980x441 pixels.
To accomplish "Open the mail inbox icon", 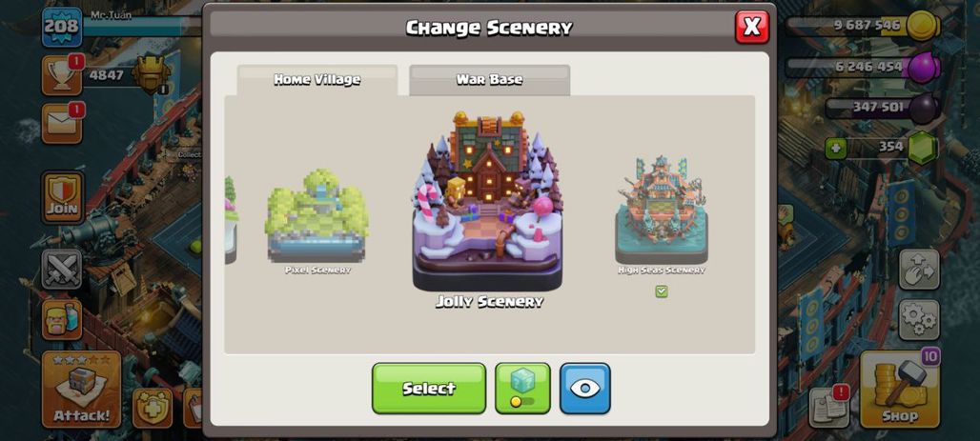I will click(62, 124).
